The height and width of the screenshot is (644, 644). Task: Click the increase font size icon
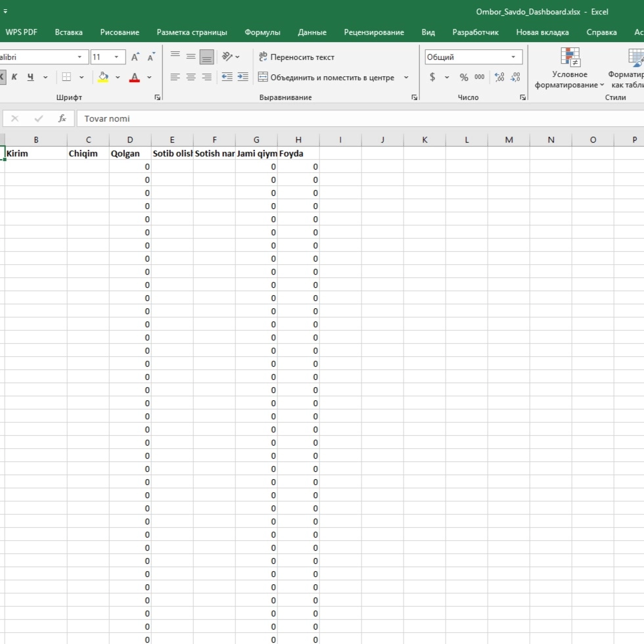click(x=135, y=57)
